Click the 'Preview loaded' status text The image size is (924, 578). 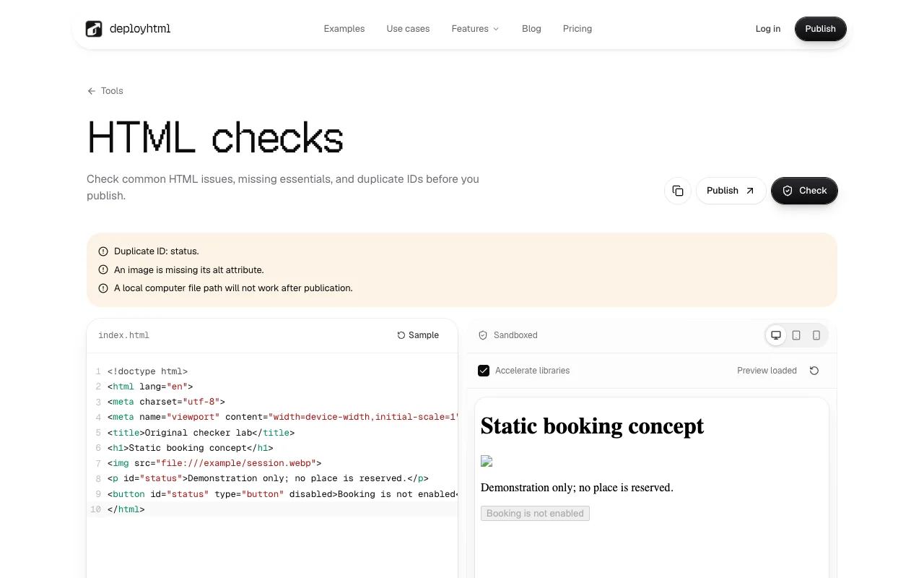(767, 371)
